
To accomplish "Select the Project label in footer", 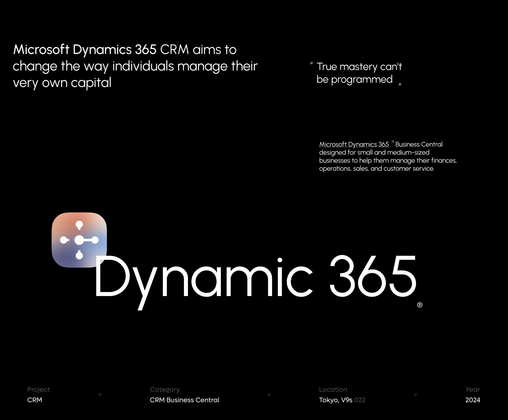I will point(39,389).
